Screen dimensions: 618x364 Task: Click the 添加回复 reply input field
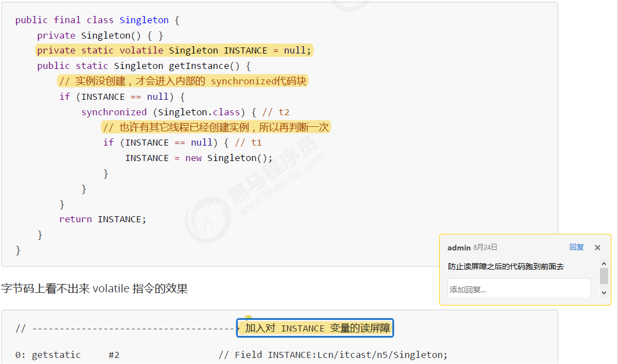pos(519,289)
